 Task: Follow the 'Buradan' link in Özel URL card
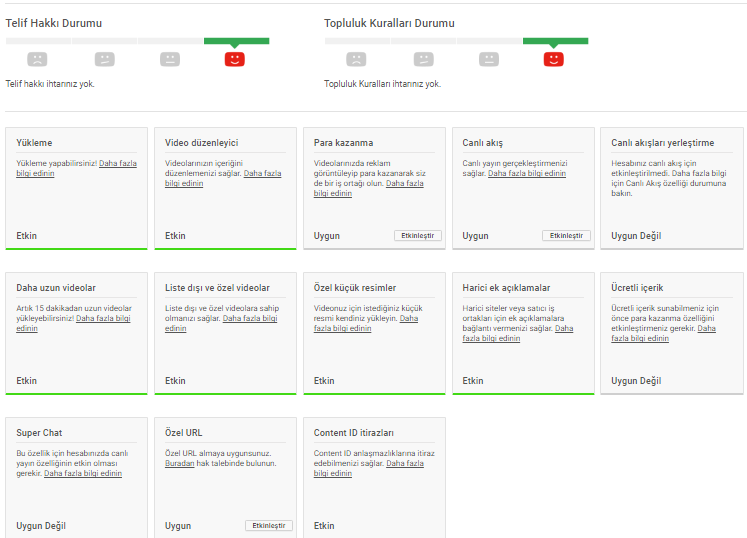coord(180,463)
